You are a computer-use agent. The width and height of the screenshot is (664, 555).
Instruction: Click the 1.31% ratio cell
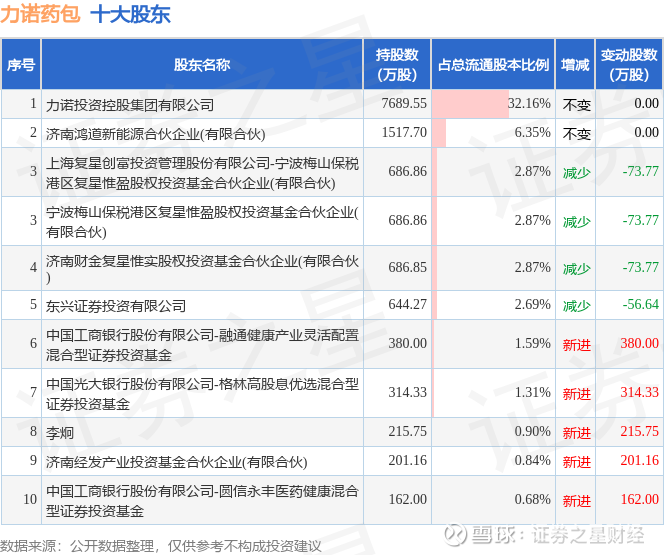(493, 393)
